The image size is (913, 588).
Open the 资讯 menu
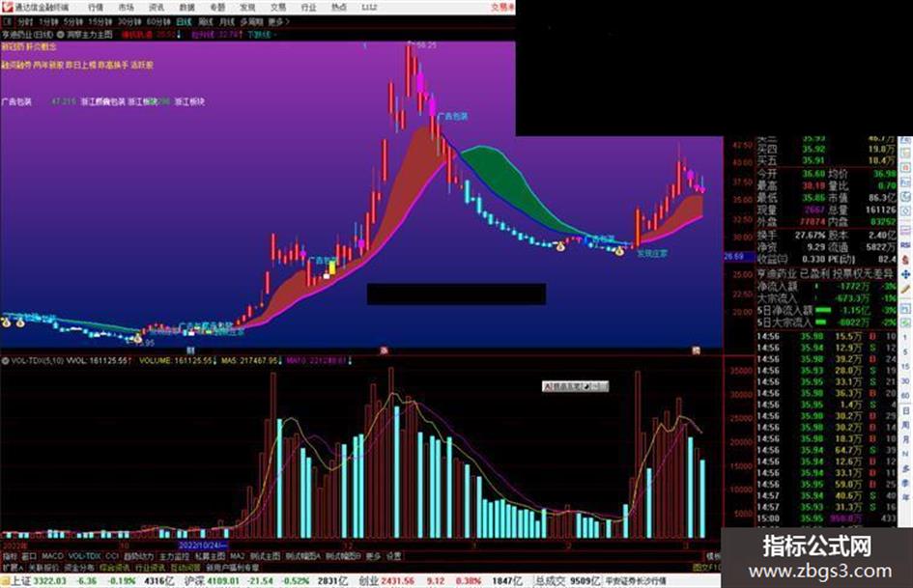point(157,8)
